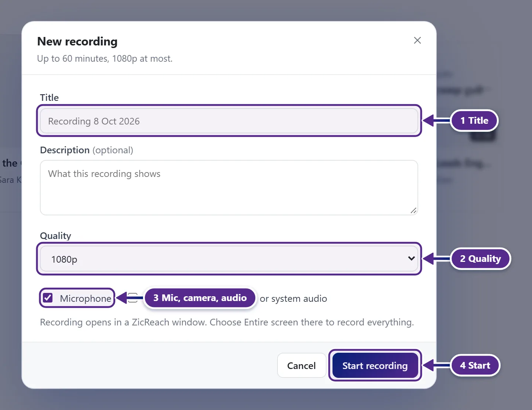
Task: Click the "Title" field label
Action: (x=50, y=98)
